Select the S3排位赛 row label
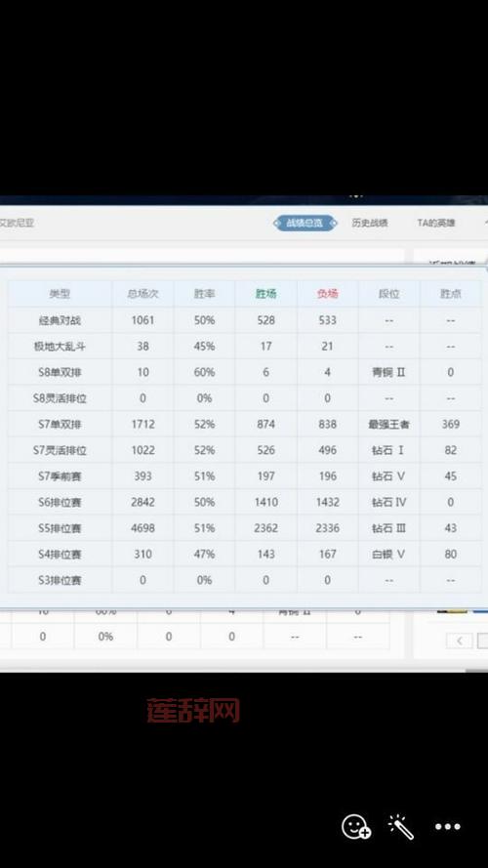The height and width of the screenshot is (868, 488). [x=60, y=580]
